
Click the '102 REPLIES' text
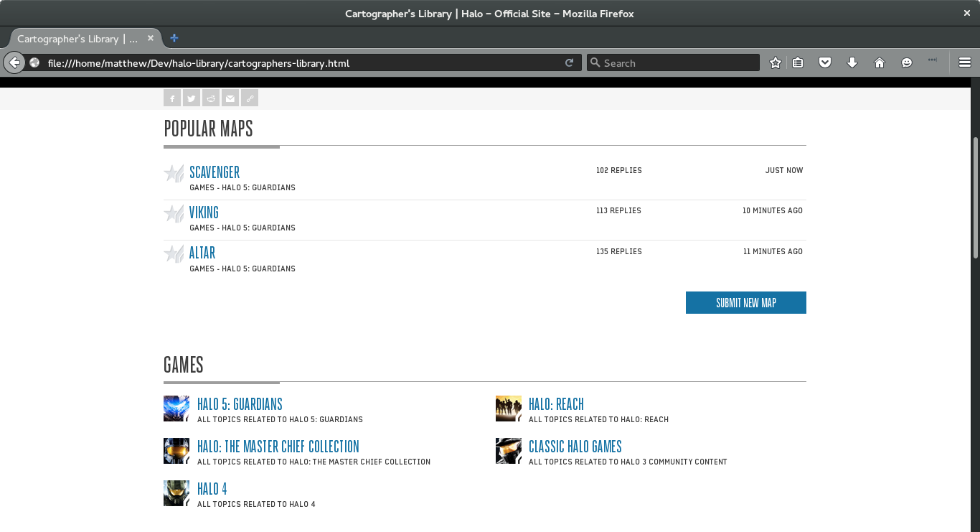pyautogui.click(x=619, y=171)
